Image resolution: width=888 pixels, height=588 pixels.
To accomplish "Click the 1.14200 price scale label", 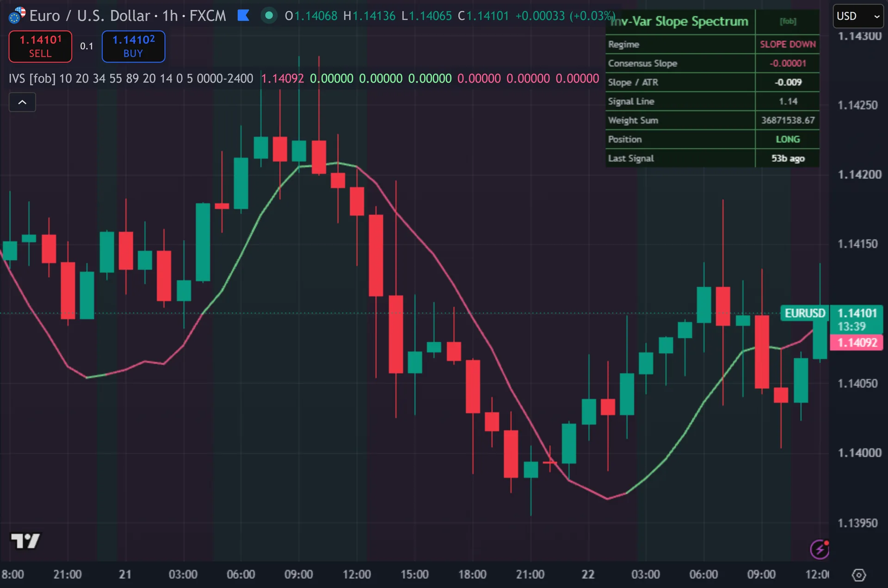I will pyautogui.click(x=859, y=175).
